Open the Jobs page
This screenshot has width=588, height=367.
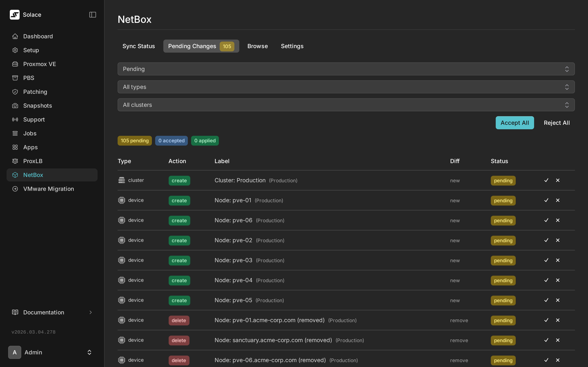tap(30, 133)
